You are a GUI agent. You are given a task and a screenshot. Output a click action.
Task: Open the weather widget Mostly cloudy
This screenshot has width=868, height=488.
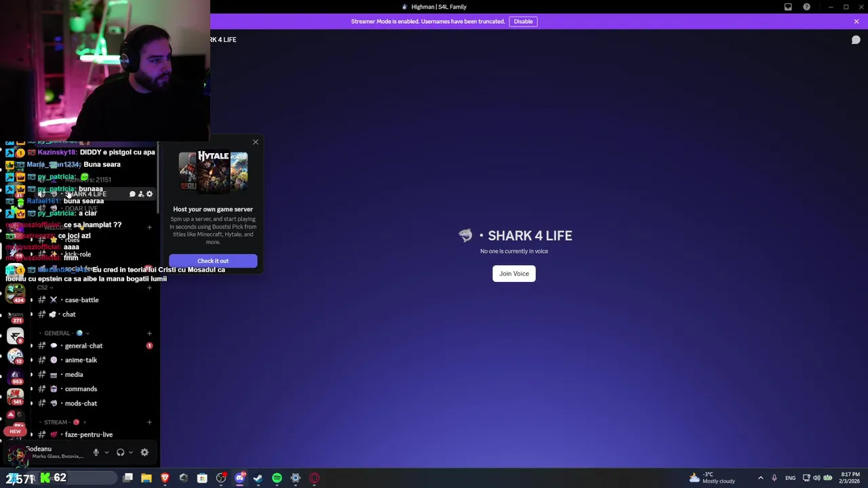click(712, 479)
